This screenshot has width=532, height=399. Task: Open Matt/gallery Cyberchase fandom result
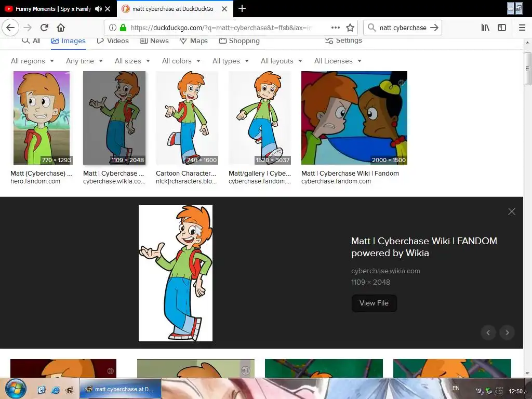(260, 174)
